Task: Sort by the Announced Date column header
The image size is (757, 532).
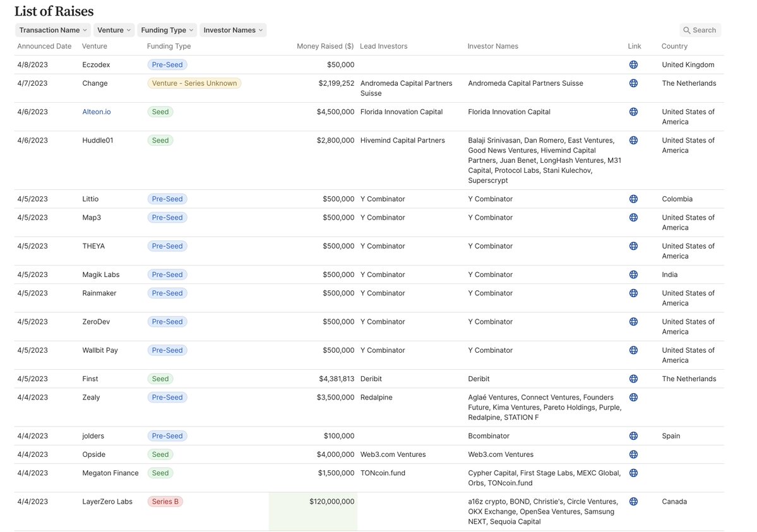Action: pyautogui.click(x=44, y=46)
